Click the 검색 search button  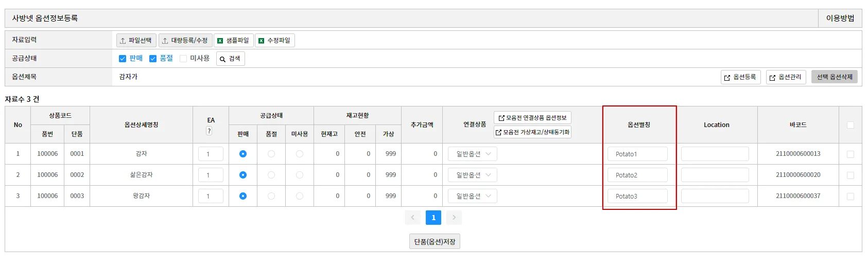click(230, 59)
